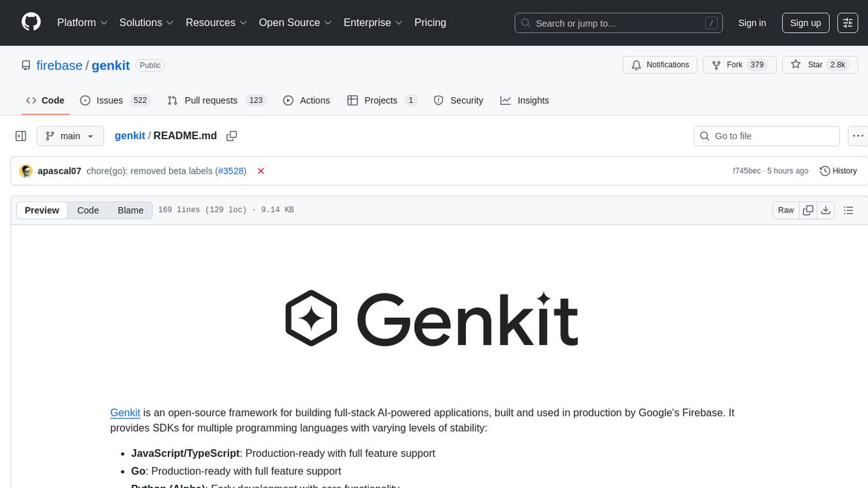868x488 pixels.
Task: Switch to the Code tab
Action: pos(45,100)
